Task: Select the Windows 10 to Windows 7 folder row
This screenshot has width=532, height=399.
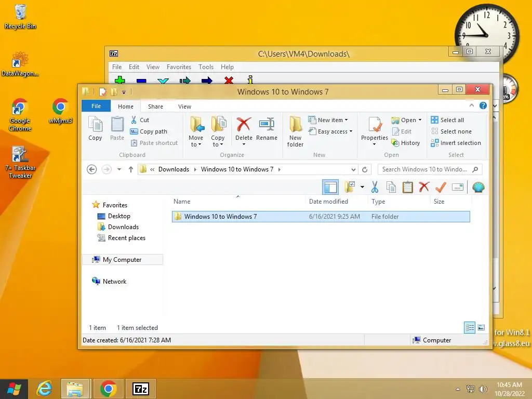Action: [x=321, y=217]
